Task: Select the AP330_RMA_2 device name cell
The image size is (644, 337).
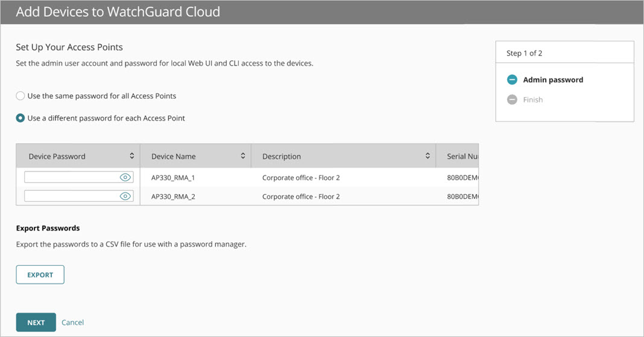Action: [174, 197]
